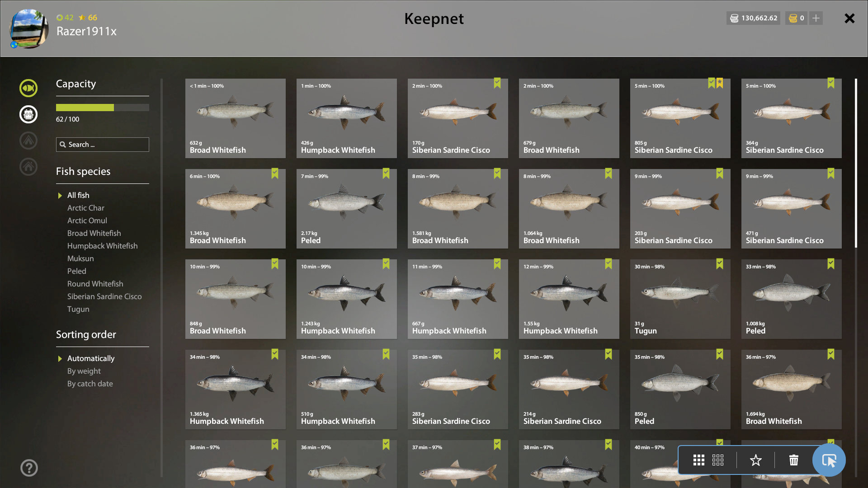Filter species list to Siberian Sardine Cisco
This screenshot has height=488, width=868.
click(x=104, y=296)
